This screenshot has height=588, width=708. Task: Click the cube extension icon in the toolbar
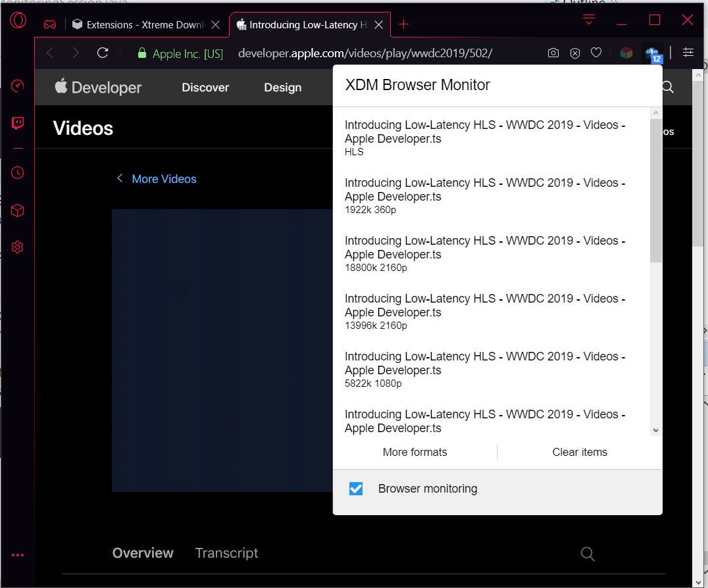pyautogui.click(x=626, y=53)
